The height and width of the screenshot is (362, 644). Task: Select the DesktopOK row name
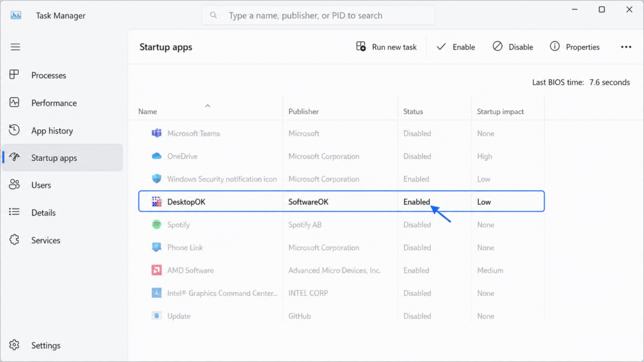click(x=186, y=202)
